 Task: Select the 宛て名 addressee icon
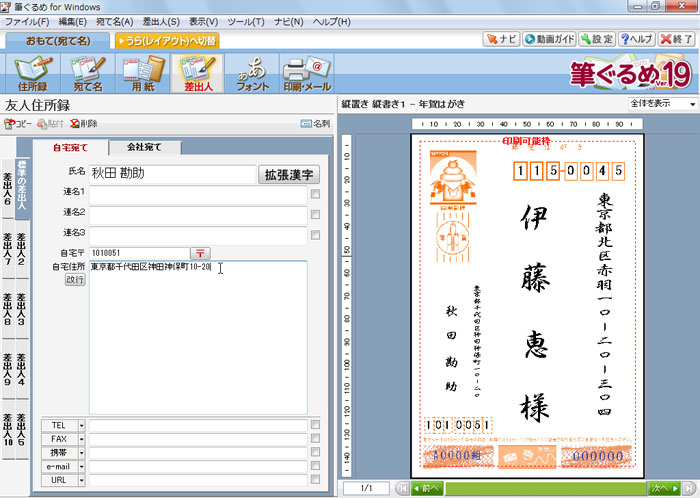(x=87, y=75)
